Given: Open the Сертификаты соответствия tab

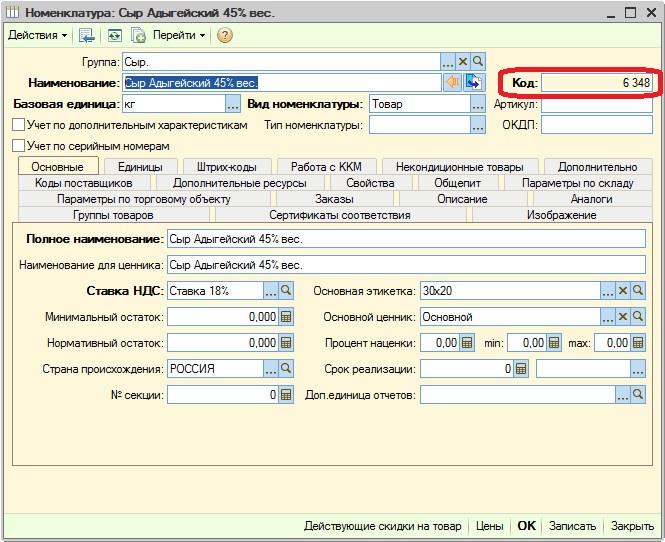Looking at the screenshot, I should pyautogui.click(x=339, y=215).
